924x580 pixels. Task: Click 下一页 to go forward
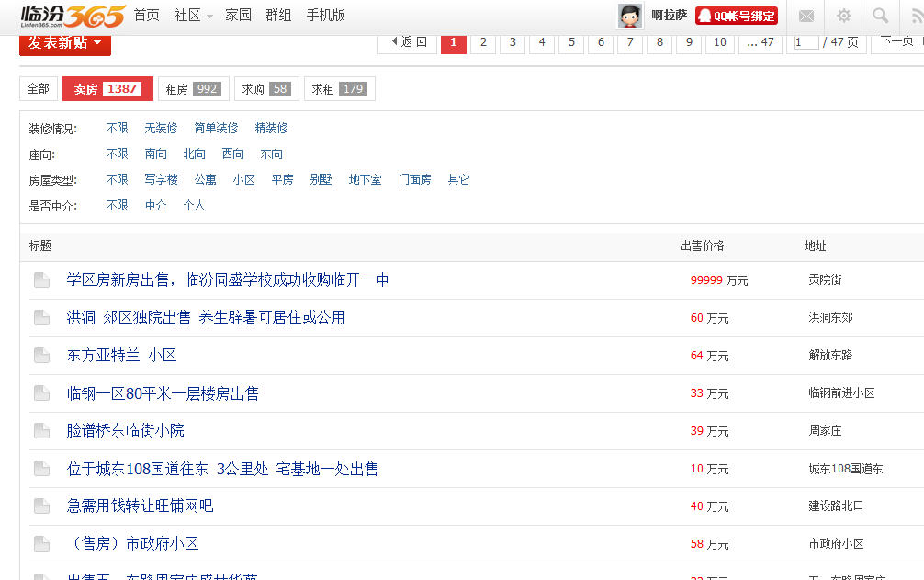click(x=896, y=41)
